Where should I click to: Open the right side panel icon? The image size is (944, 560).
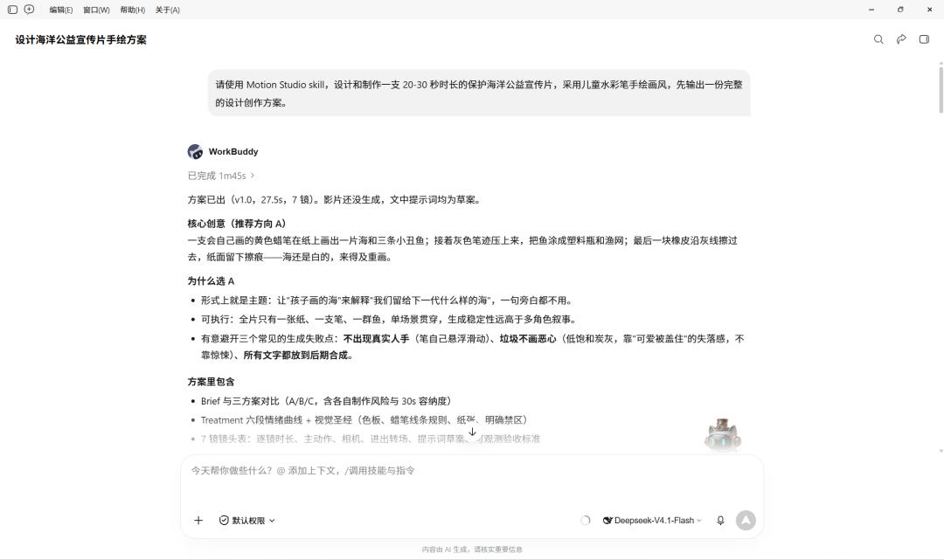[x=924, y=39]
